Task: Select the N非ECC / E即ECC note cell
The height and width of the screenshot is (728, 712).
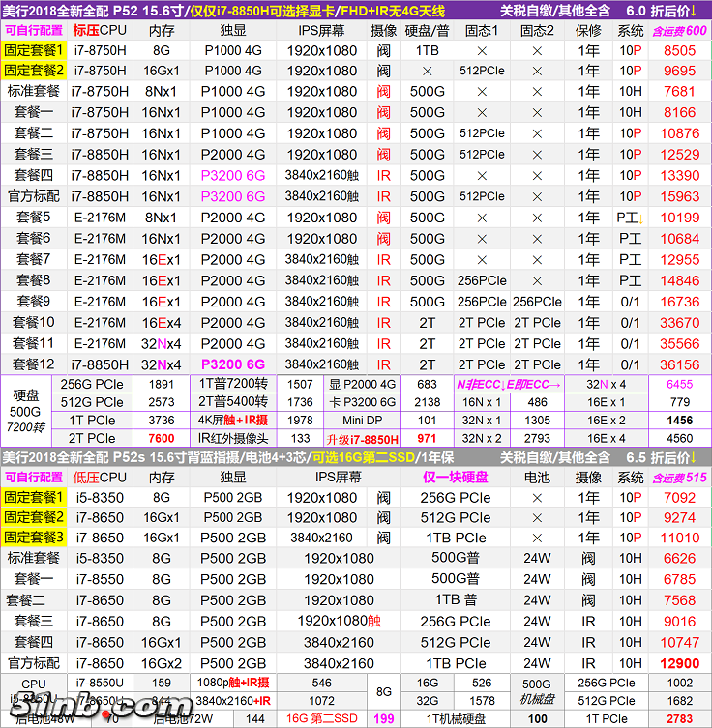Action: coord(508,384)
